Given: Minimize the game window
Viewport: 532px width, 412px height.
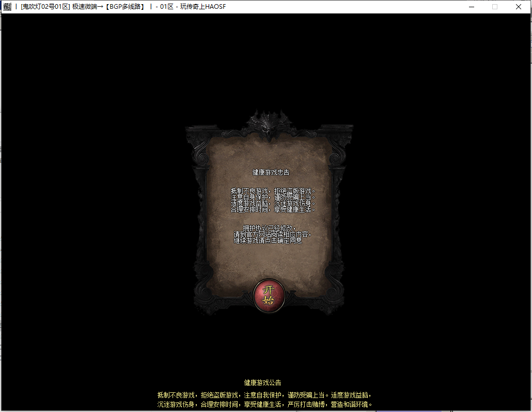Looking at the screenshot, I should tap(471, 7).
